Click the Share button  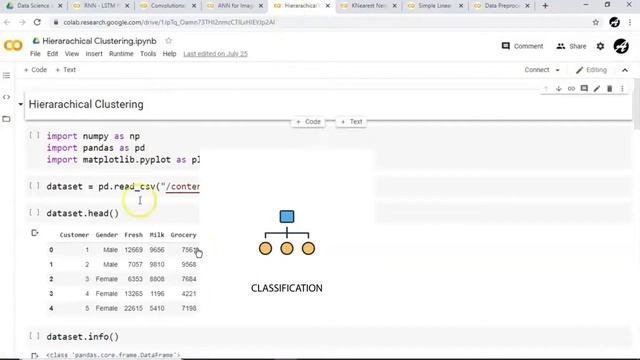point(571,46)
